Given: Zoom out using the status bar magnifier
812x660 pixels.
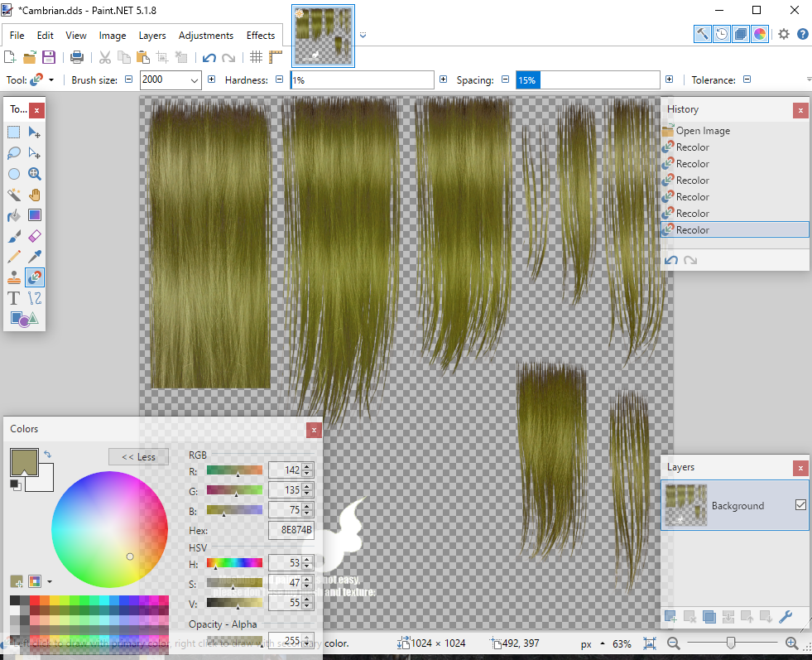Looking at the screenshot, I should tap(673, 643).
